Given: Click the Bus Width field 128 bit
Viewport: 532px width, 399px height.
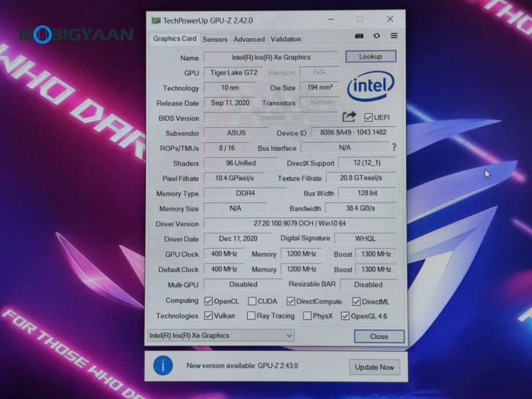Looking at the screenshot, I should pos(367,193).
